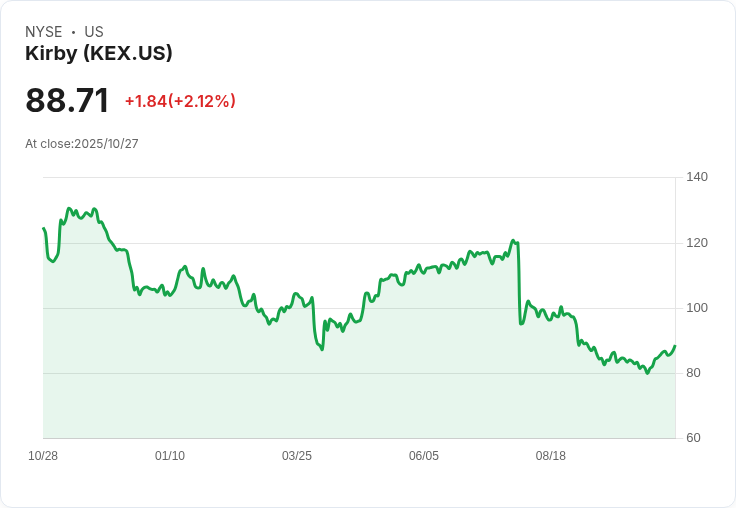736x508 pixels.
Task: Select the 10/28 date on the x-axis
Action: click(x=43, y=456)
